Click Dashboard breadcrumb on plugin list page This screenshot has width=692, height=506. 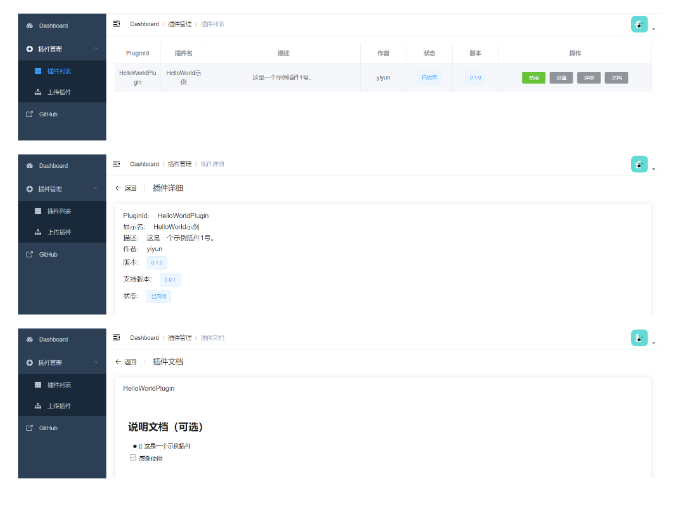[x=144, y=24]
